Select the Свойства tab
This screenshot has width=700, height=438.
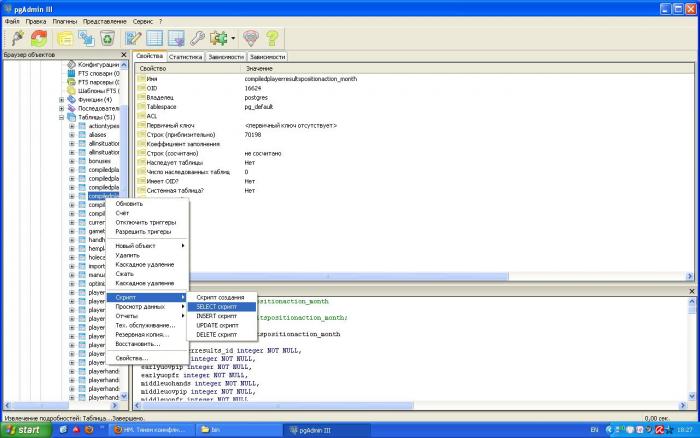coord(150,56)
